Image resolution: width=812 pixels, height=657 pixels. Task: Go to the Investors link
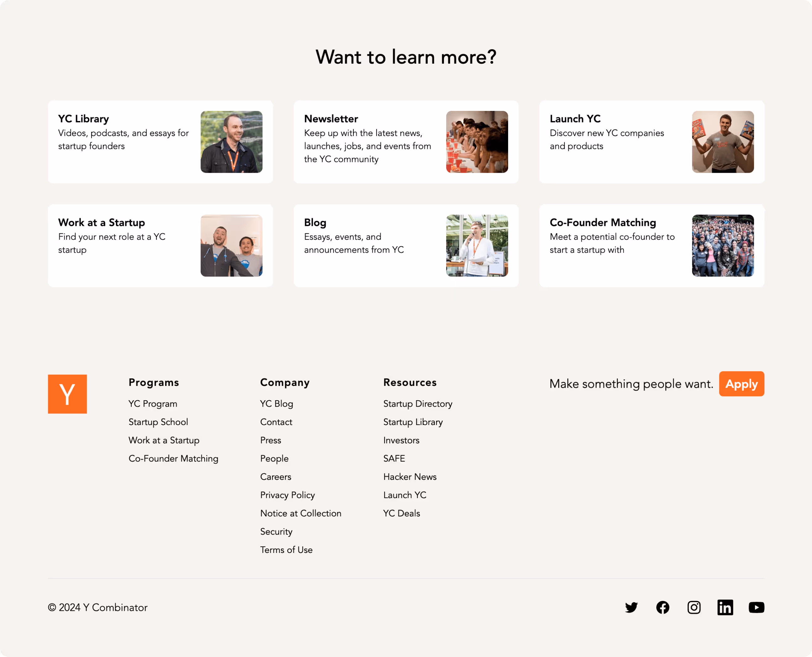coord(401,440)
